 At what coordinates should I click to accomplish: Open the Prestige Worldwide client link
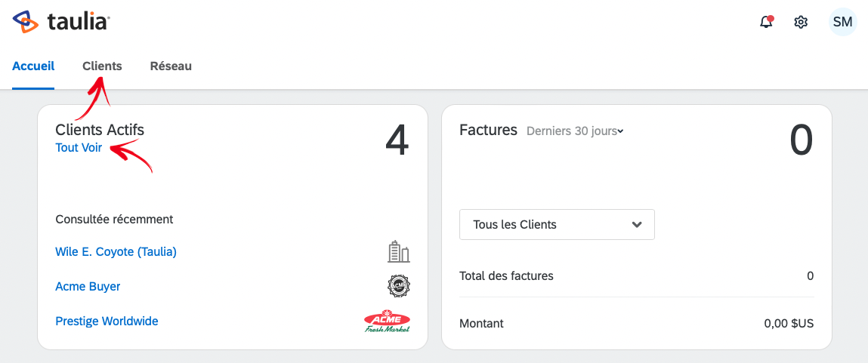pos(107,321)
